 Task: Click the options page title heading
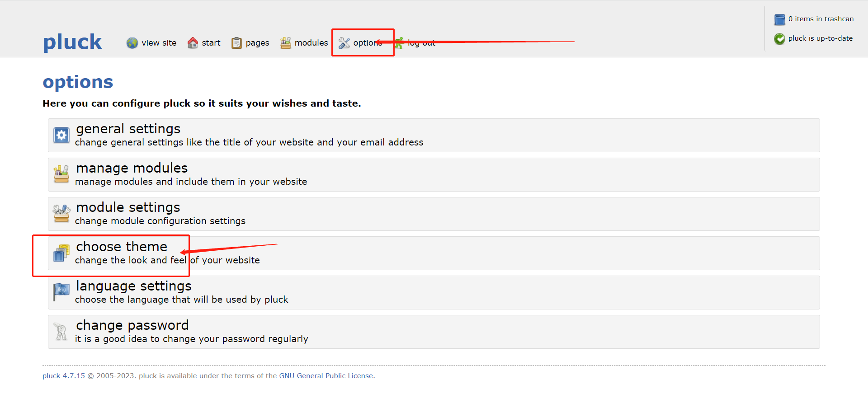click(x=78, y=82)
